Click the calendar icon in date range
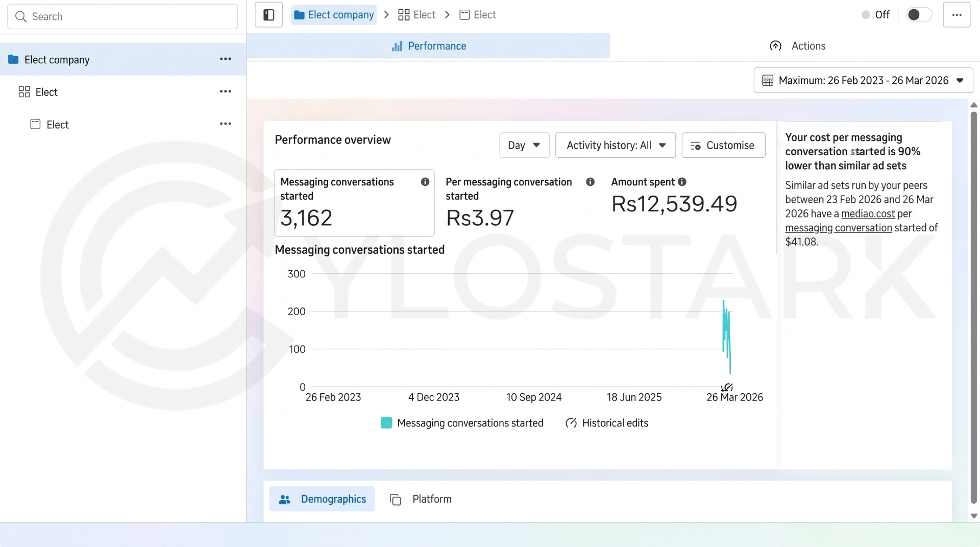Screen dimensions: 980x547 click(x=767, y=81)
